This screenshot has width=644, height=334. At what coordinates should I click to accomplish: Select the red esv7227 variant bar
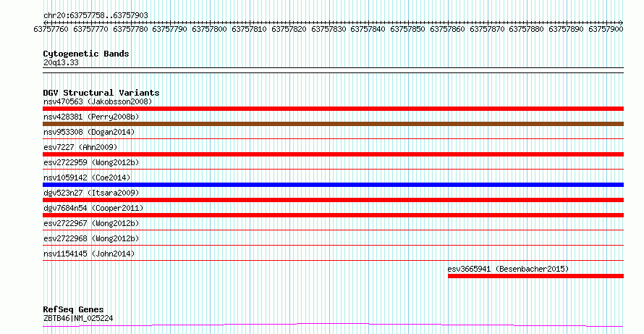click(333, 154)
